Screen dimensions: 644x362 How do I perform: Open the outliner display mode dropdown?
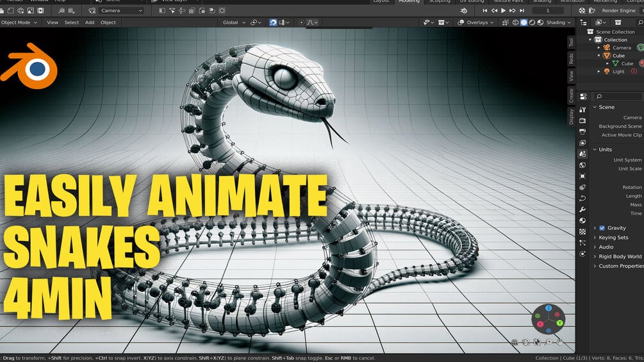pos(600,22)
